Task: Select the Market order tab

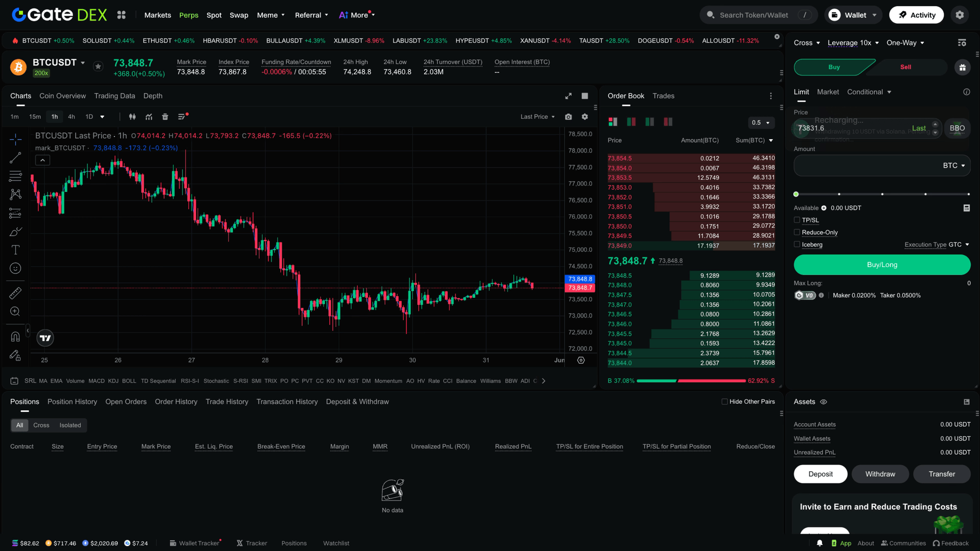Action: [828, 92]
